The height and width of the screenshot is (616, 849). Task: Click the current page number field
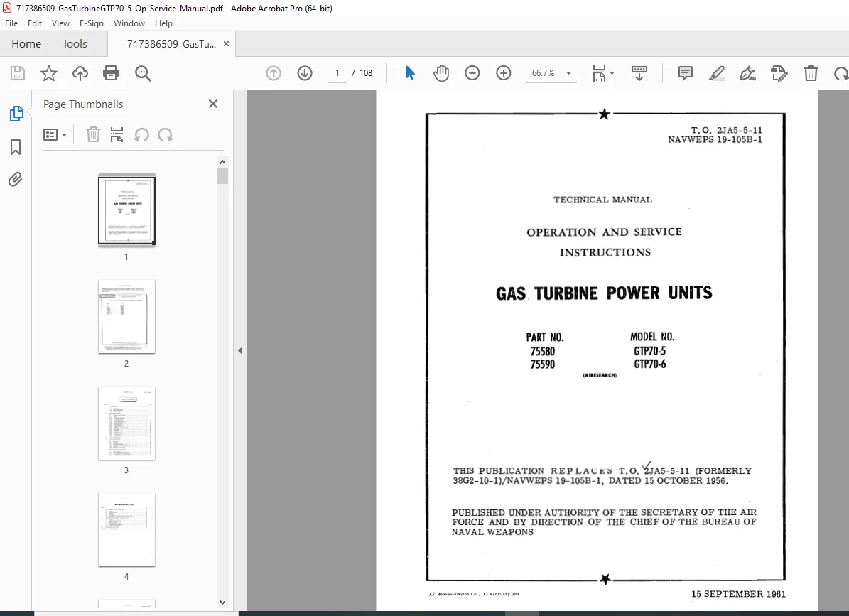click(337, 73)
